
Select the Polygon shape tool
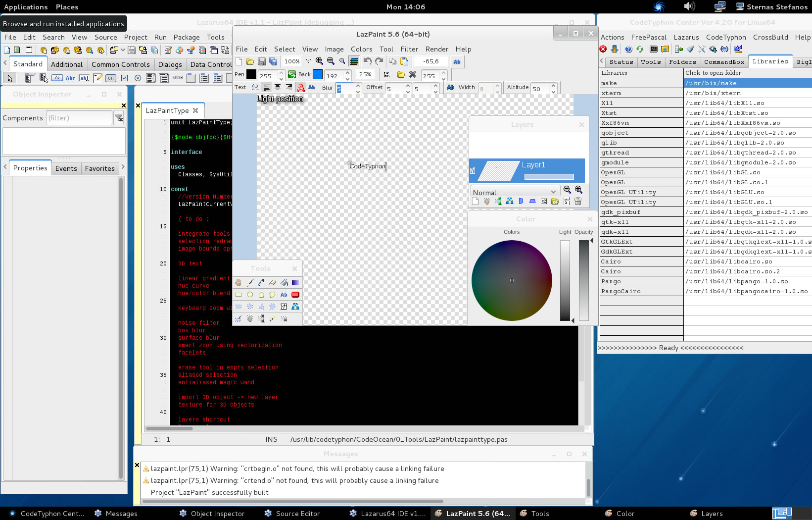261,295
